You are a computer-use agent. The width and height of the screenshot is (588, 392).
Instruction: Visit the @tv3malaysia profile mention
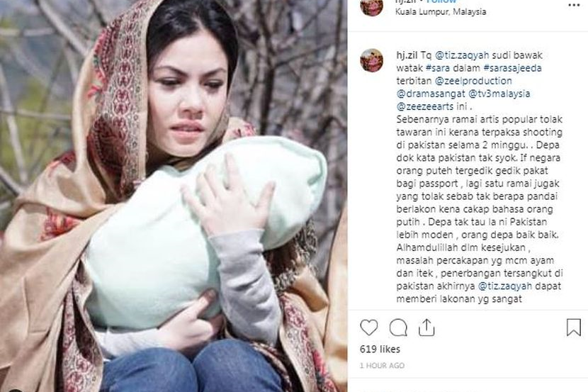tap(499, 94)
